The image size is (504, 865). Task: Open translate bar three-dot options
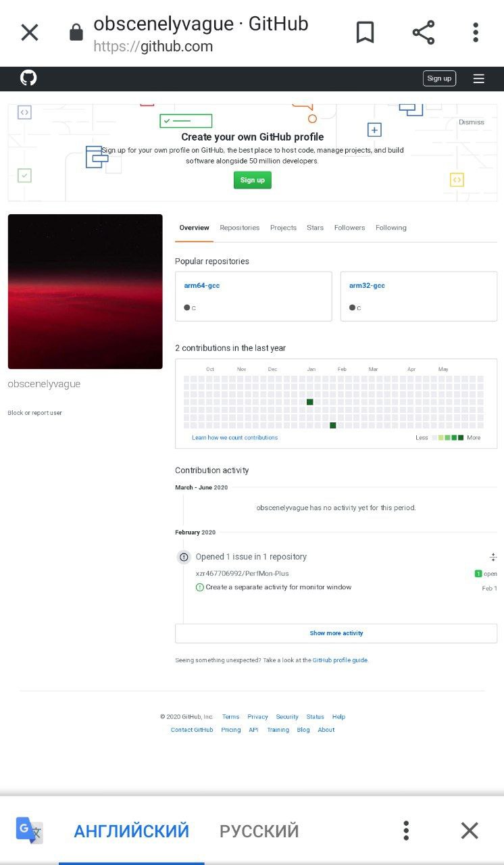tap(406, 831)
